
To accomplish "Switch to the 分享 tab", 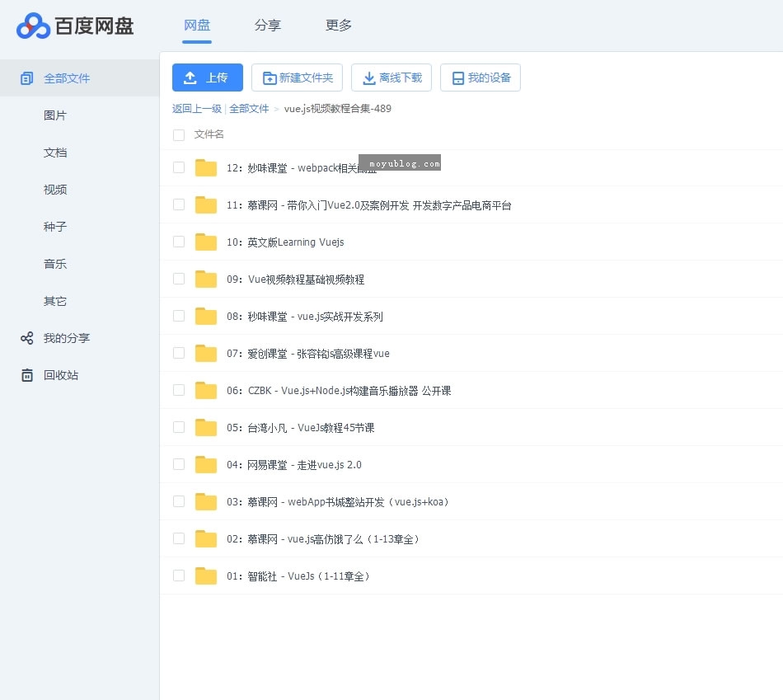I will coord(268,25).
